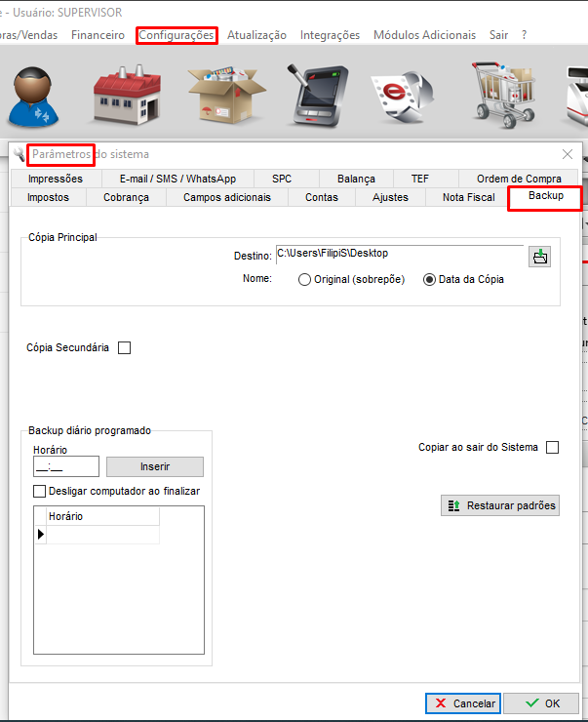Open the red warehouse building icon
Image resolution: width=588 pixels, height=722 pixels.
pos(125,96)
